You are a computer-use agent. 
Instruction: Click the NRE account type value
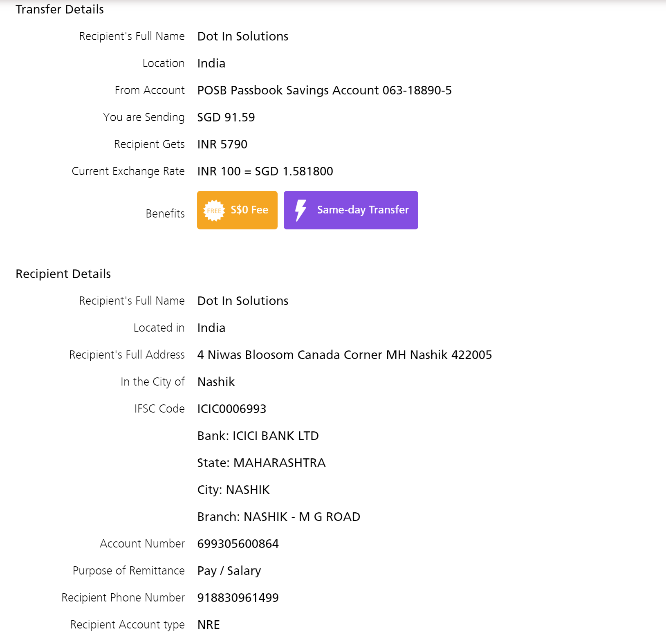209,624
